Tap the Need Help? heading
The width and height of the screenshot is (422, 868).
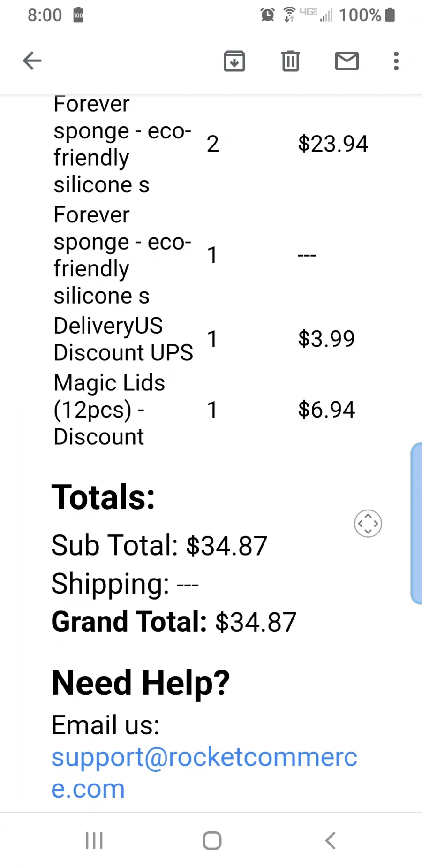[x=141, y=683]
